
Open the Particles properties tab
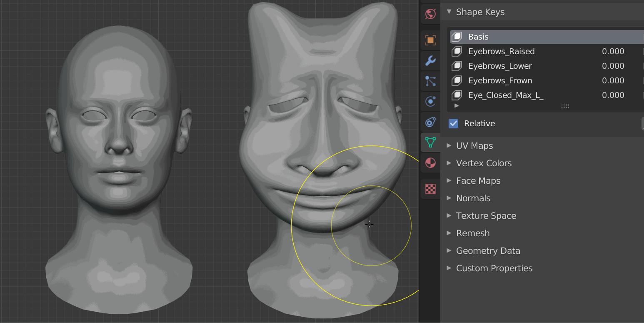(x=430, y=81)
